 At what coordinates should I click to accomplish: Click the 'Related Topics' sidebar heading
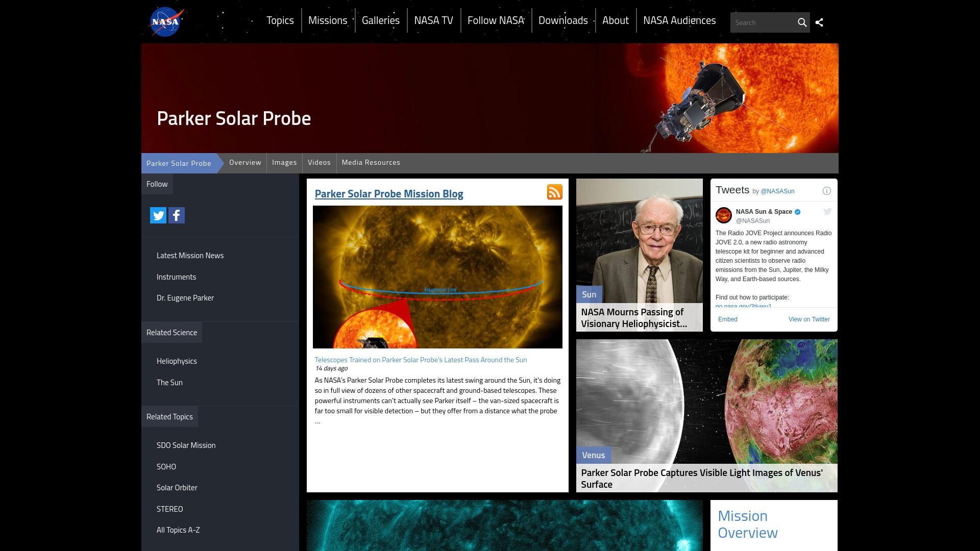tap(169, 417)
